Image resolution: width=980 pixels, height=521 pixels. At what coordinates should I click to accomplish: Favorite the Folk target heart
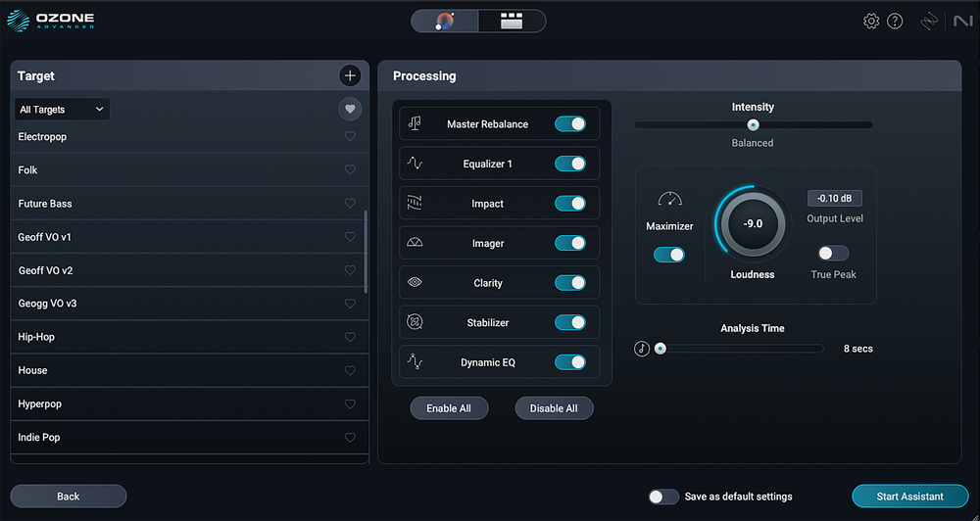(x=350, y=170)
